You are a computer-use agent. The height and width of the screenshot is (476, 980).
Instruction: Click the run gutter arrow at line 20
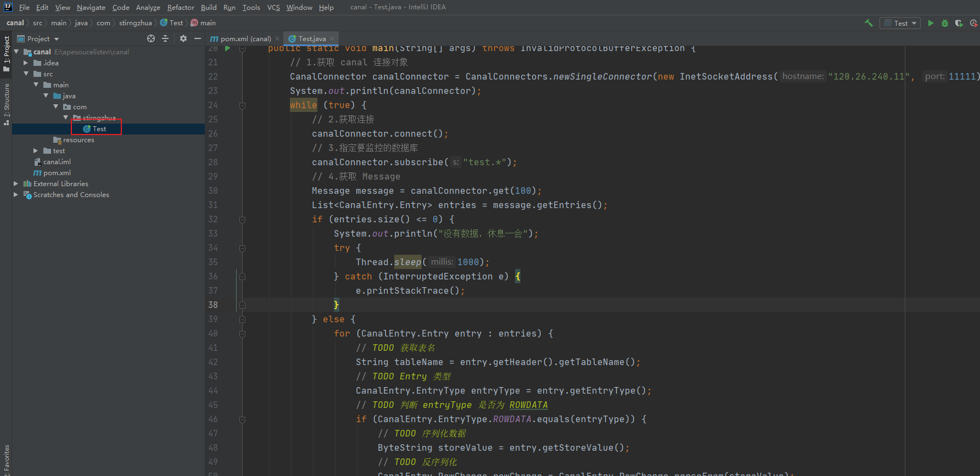click(228, 48)
